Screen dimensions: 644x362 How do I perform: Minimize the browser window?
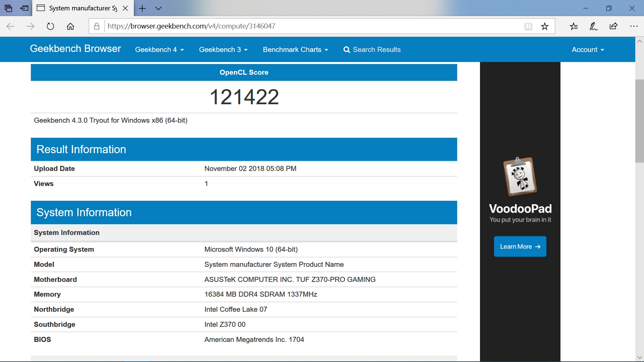point(586,8)
